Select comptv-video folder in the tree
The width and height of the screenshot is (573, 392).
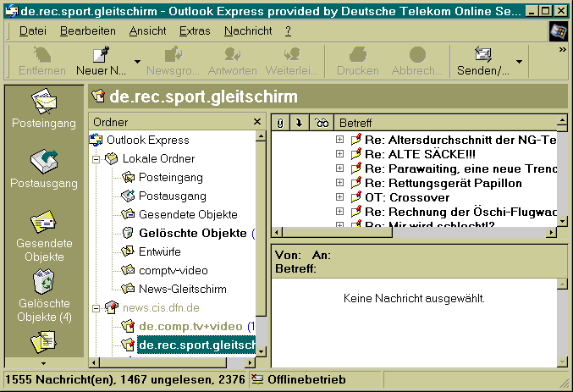tap(174, 271)
